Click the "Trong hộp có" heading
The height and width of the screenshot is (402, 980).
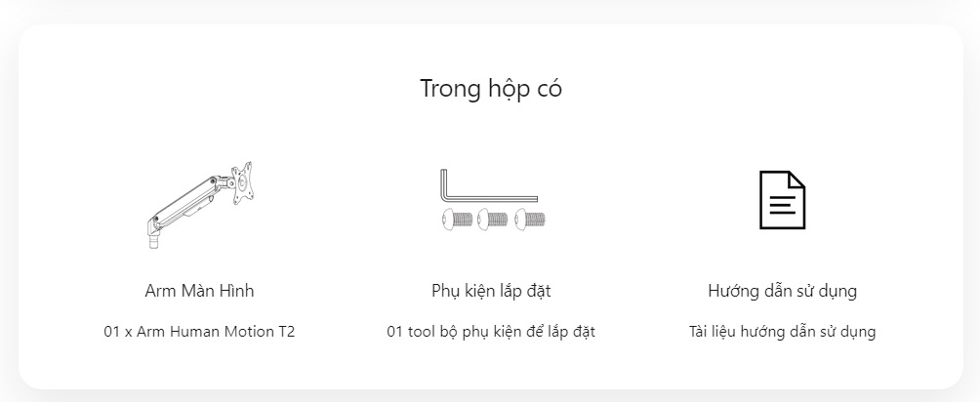(x=490, y=89)
